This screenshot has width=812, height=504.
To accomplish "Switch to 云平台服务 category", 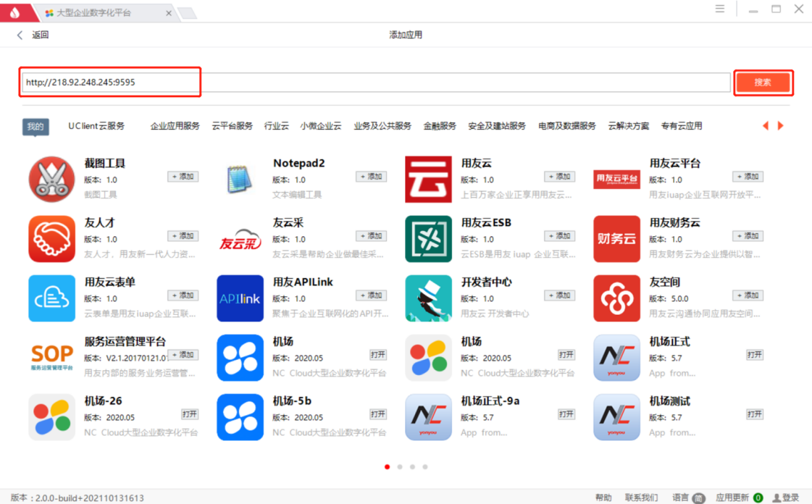I will coord(232,126).
